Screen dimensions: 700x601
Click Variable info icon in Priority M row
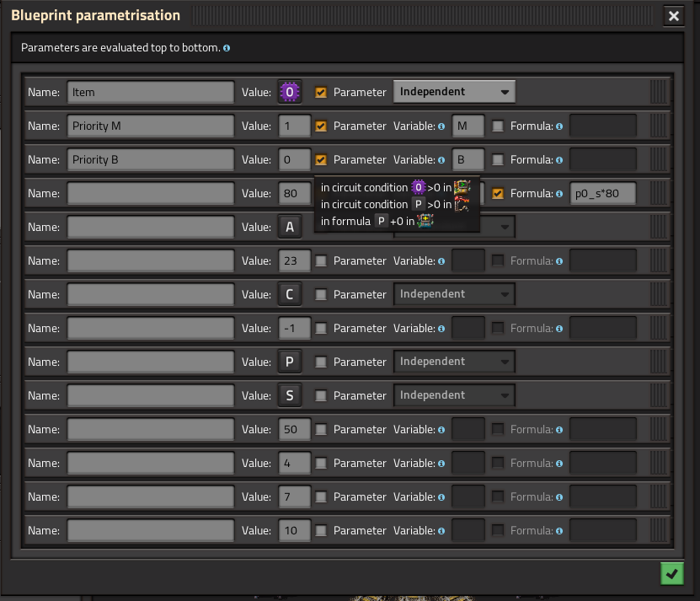[x=441, y=126]
